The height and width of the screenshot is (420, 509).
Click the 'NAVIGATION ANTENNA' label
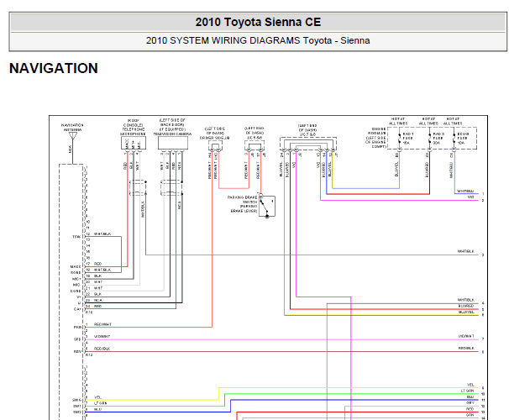pyautogui.click(x=72, y=127)
